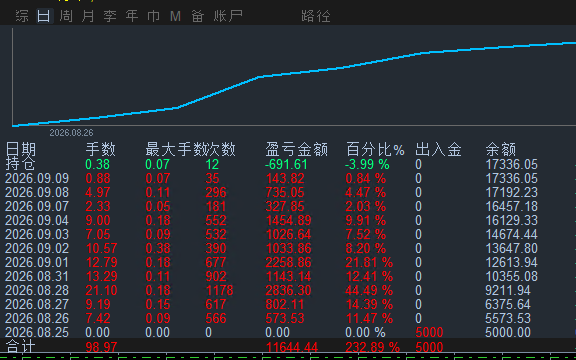The image size is (576, 360).
Task: Click the 1033.86 profit value
Action: (288, 248)
